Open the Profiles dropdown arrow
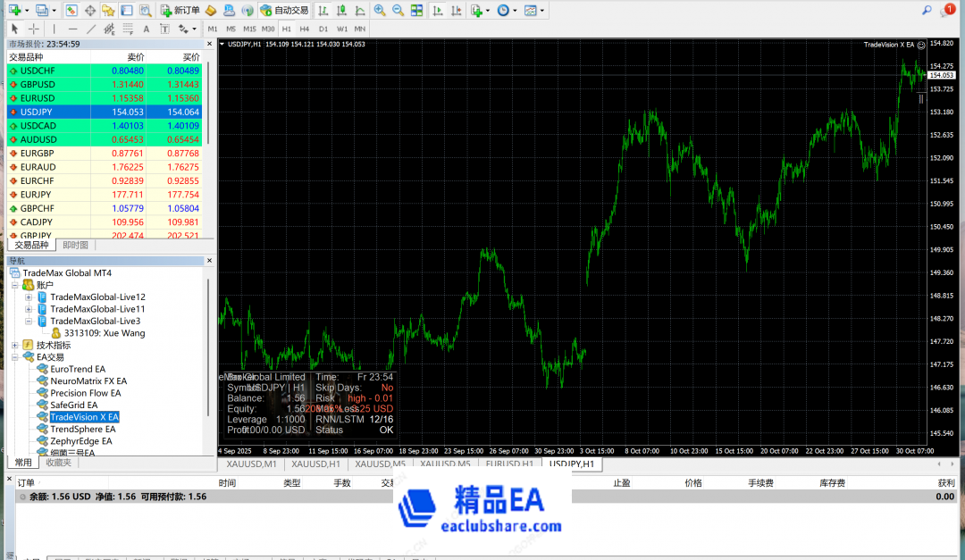 tap(55, 11)
